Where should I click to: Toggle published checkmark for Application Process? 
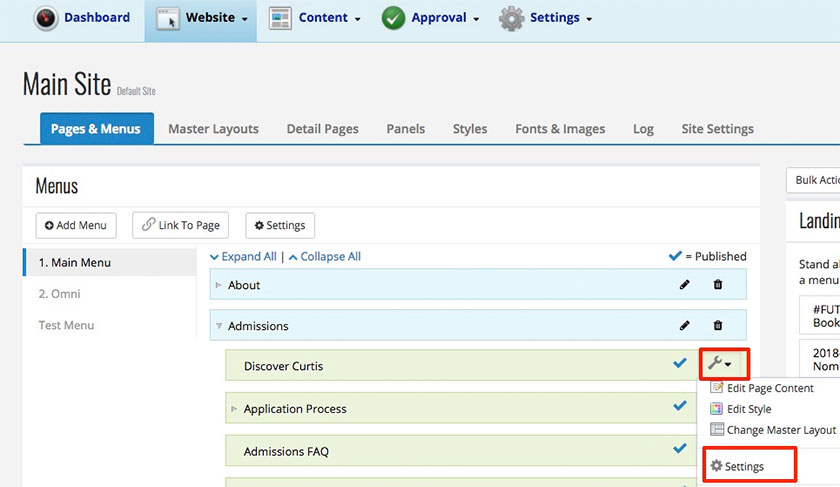click(680, 407)
